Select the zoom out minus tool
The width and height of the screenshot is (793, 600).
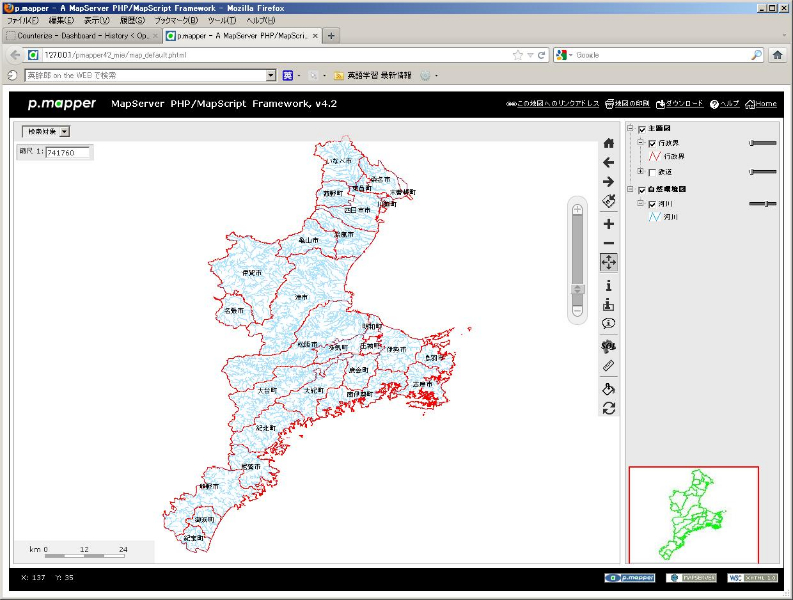[608, 244]
